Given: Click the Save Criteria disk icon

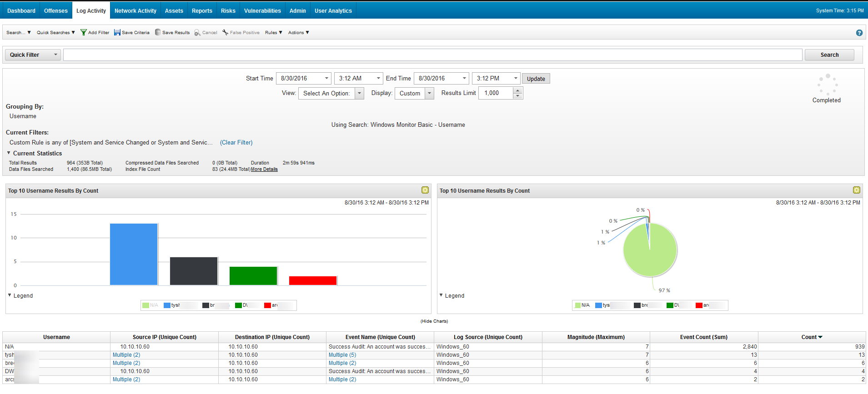Looking at the screenshot, I should coord(117,32).
